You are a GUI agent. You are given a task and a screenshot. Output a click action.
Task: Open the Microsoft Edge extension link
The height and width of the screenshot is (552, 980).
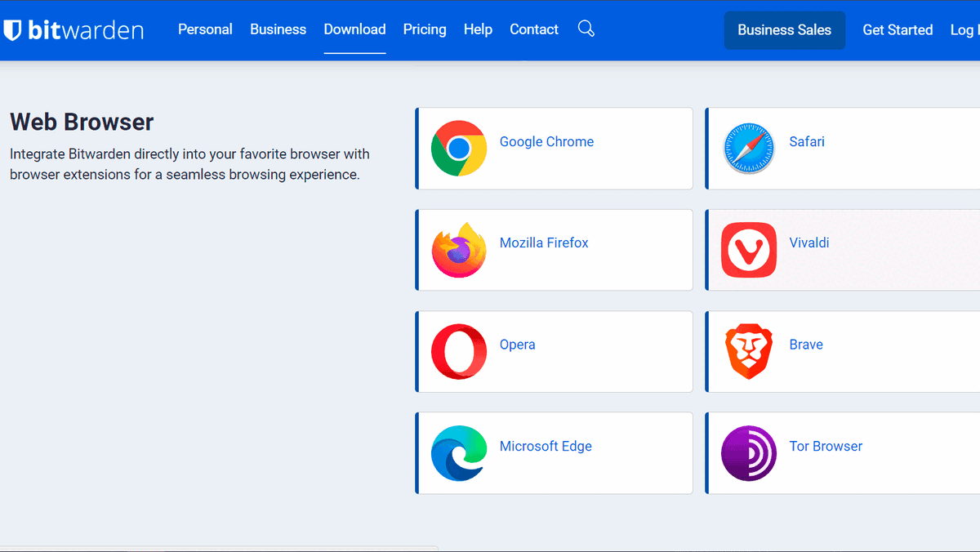pos(546,446)
